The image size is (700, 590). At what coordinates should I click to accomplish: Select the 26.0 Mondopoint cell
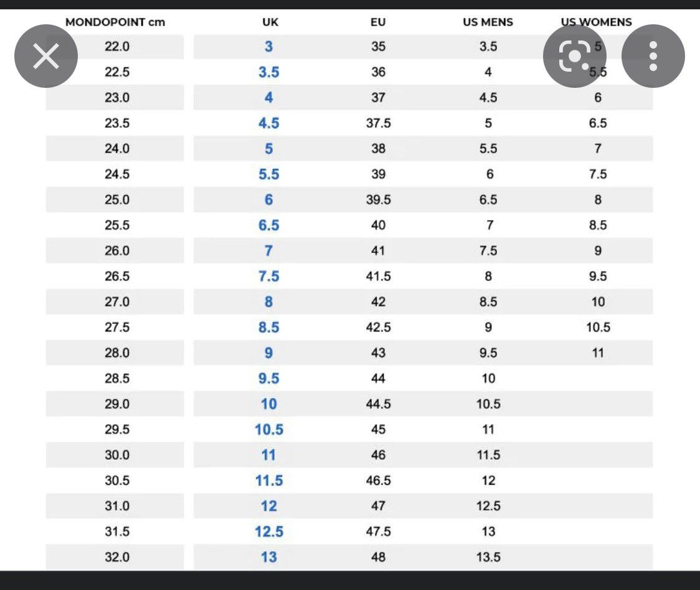pyautogui.click(x=117, y=250)
